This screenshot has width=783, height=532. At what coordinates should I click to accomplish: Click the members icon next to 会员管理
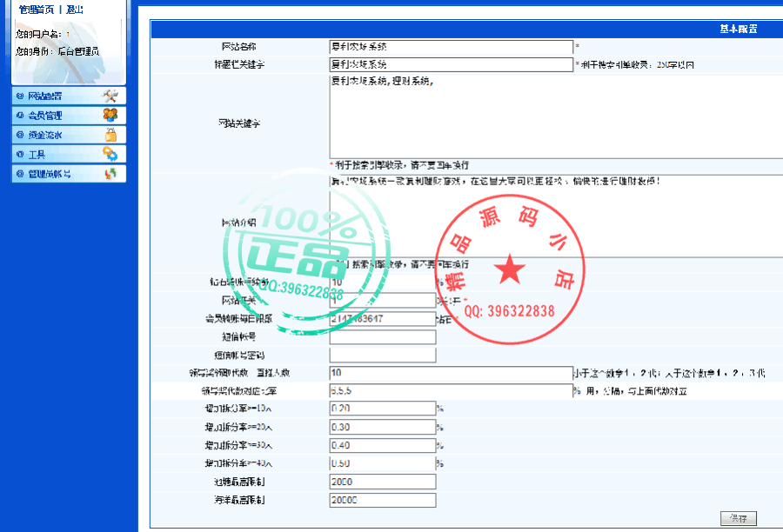pos(111,114)
